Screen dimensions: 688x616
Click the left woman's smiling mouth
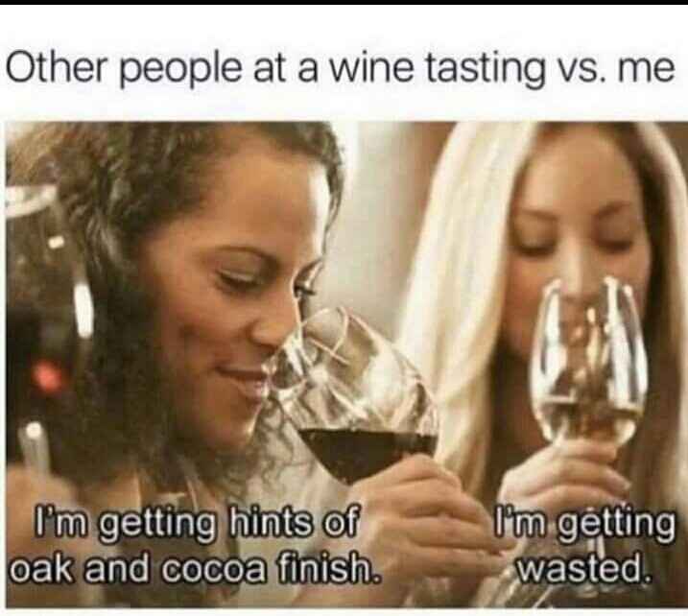pos(243,379)
